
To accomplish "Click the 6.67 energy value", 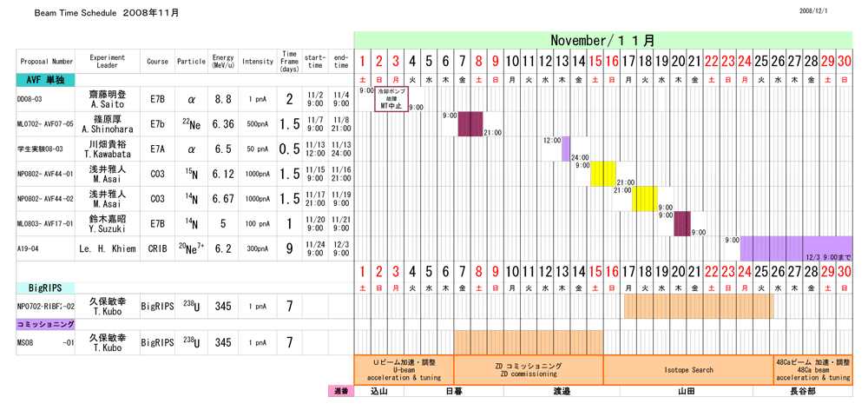I will coord(223,199).
